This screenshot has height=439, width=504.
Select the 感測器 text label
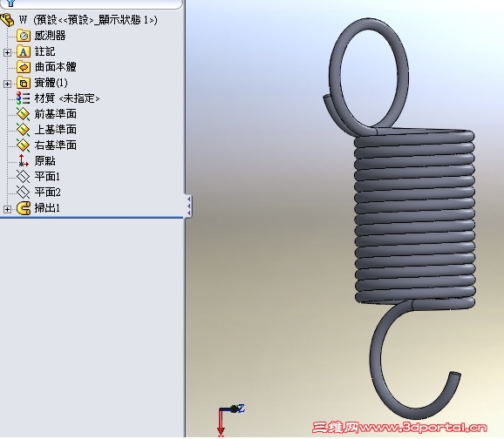pos(51,36)
